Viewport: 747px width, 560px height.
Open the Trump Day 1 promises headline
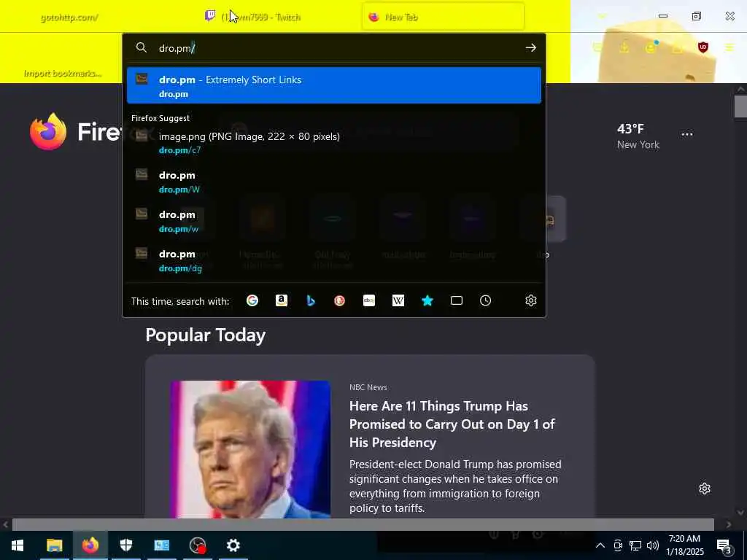[x=452, y=424]
